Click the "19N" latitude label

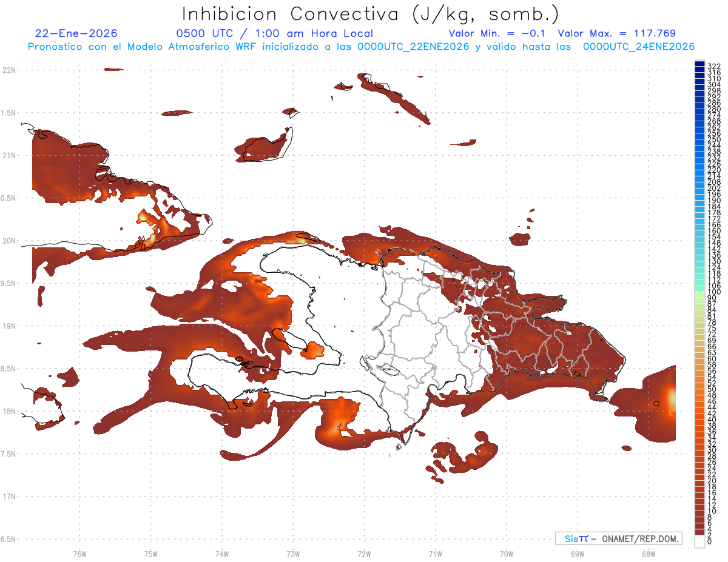8,326
